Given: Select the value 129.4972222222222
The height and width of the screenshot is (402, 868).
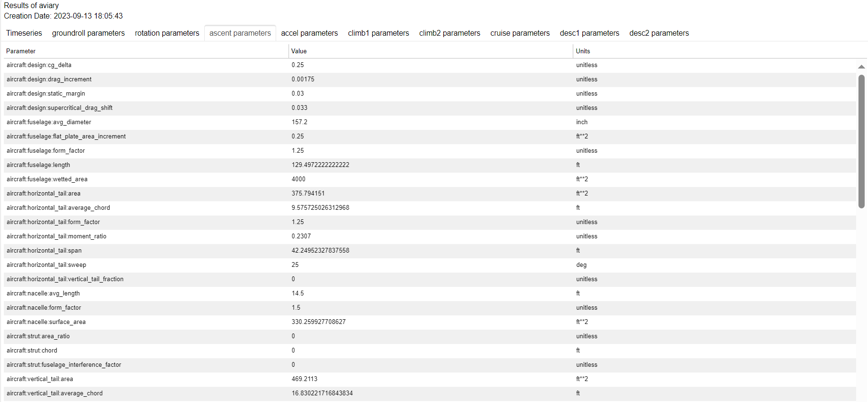Looking at the screenshot, I should (320, 165).
